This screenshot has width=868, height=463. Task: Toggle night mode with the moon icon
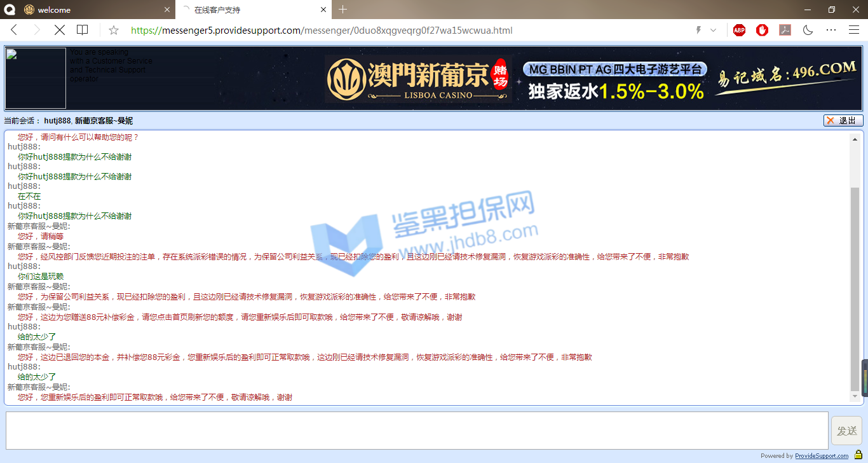[x=808, y=30]
